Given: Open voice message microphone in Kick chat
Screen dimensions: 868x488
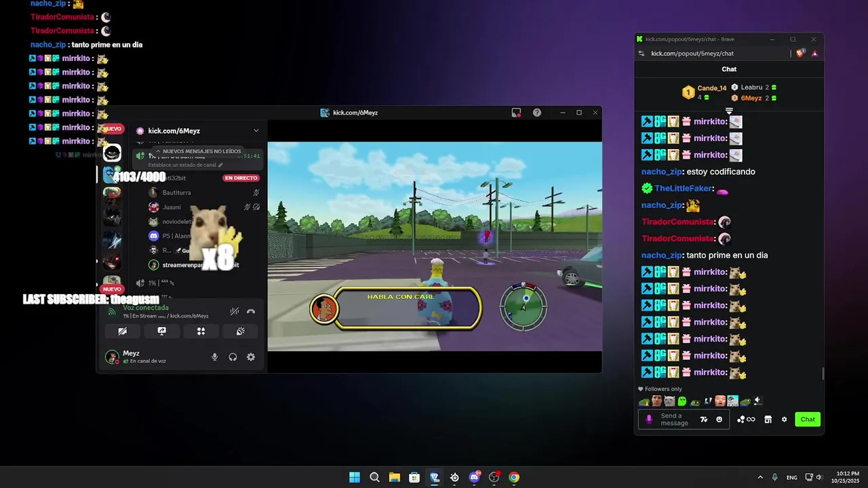Looking at the screenshot, I should pos(649,420).
